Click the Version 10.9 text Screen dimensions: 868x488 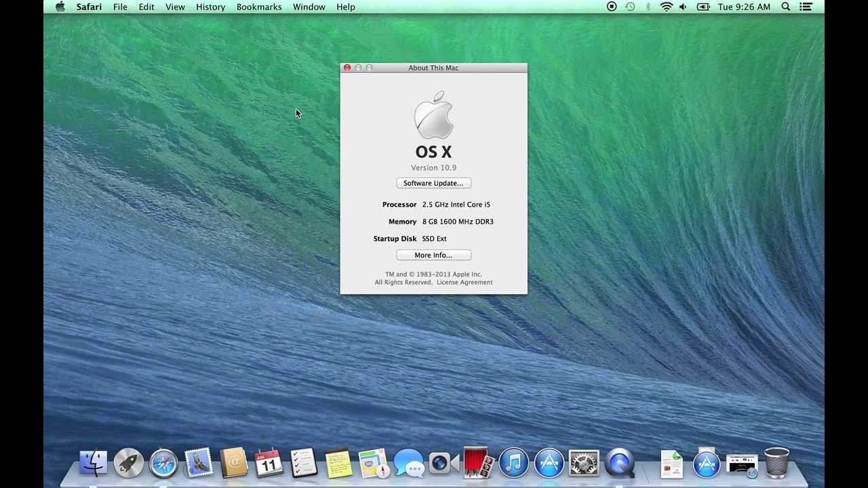433,167
